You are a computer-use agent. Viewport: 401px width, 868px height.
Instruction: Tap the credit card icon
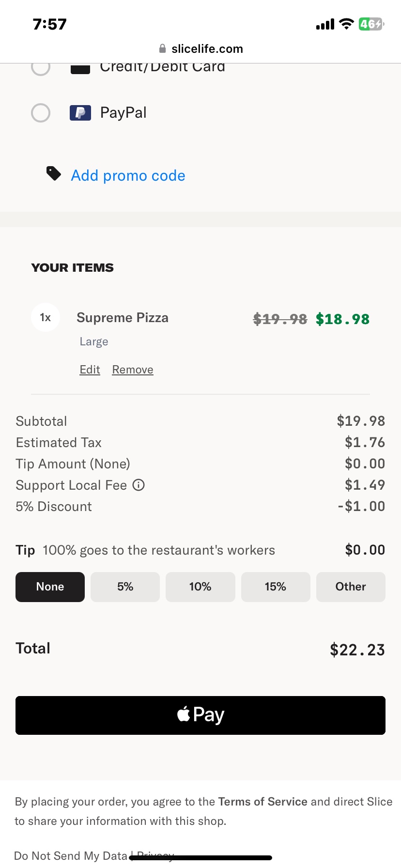pos(80,69)
